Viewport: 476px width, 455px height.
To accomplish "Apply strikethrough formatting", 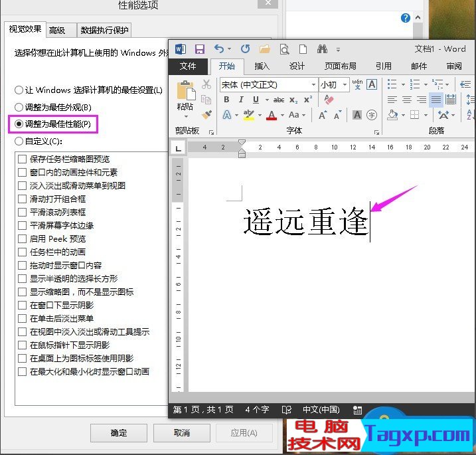I will [278, 100].
